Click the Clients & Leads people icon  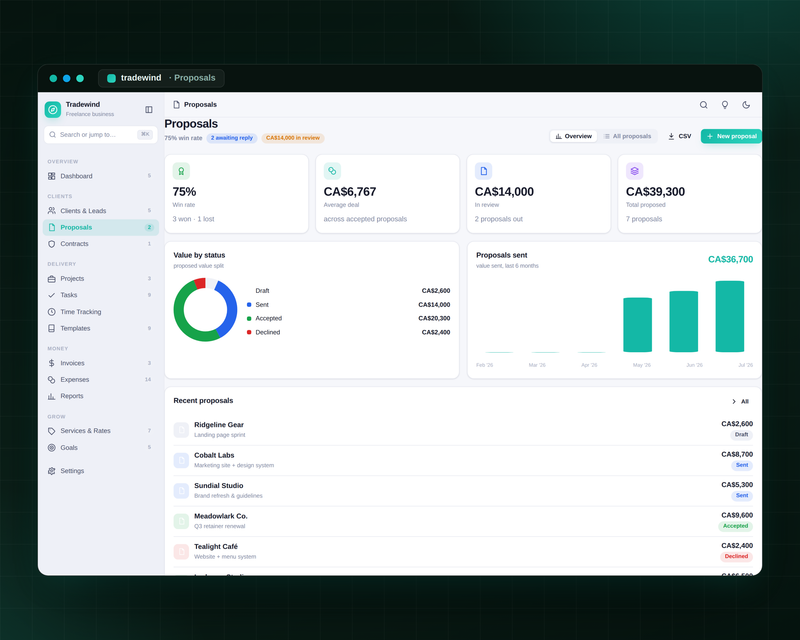coord(52,210)
